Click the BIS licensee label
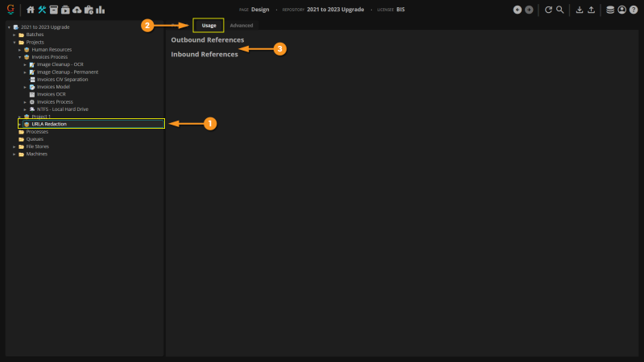Image resolution: width=644 pixels, height=362 pixels. pyautogui.click(x=400, y=10)
